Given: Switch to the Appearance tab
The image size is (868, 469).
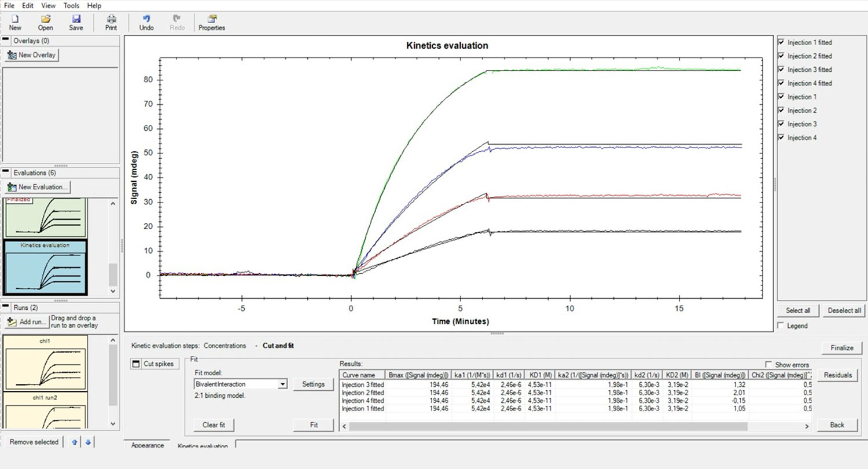Looking at the screenshot, I should [147, 445].
